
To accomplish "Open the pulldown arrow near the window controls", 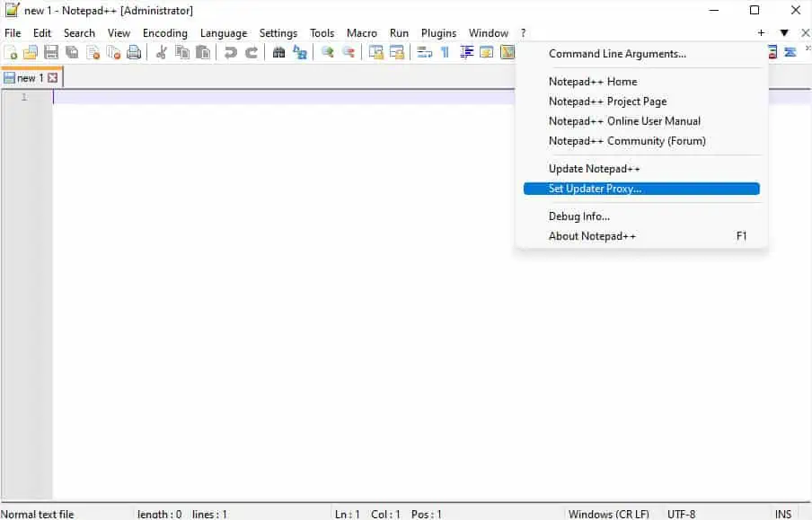I will click(x=785, y=31).
